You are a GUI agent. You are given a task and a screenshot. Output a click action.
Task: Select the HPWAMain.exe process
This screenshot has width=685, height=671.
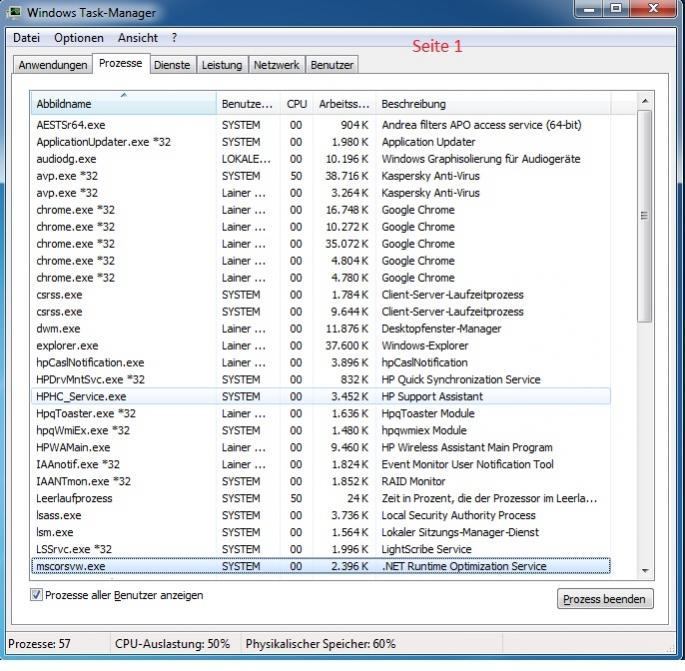point(321,448)
